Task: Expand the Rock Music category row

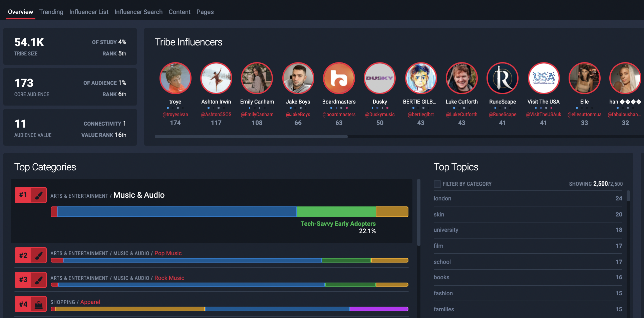Action: [212, 280]
